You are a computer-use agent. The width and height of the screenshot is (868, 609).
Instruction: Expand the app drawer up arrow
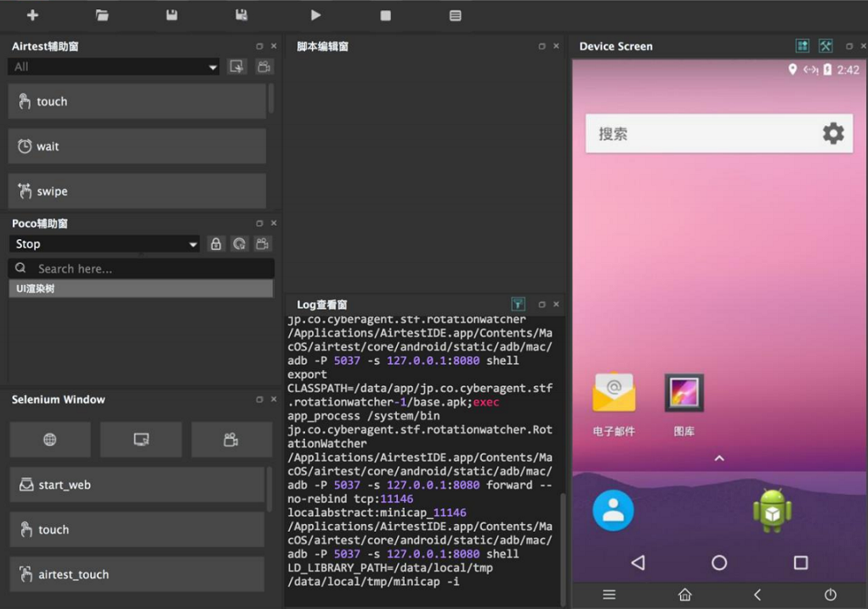719,458
